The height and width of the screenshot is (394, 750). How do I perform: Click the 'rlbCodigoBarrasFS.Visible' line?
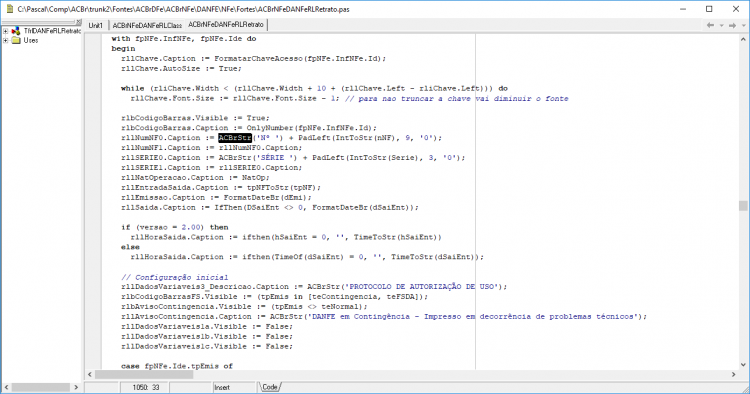pos(275,296)
